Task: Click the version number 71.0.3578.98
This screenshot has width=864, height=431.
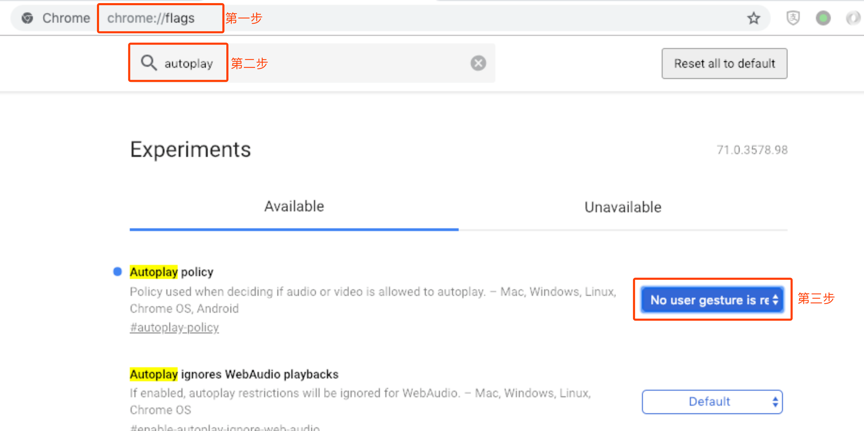Action: point(752,150)
